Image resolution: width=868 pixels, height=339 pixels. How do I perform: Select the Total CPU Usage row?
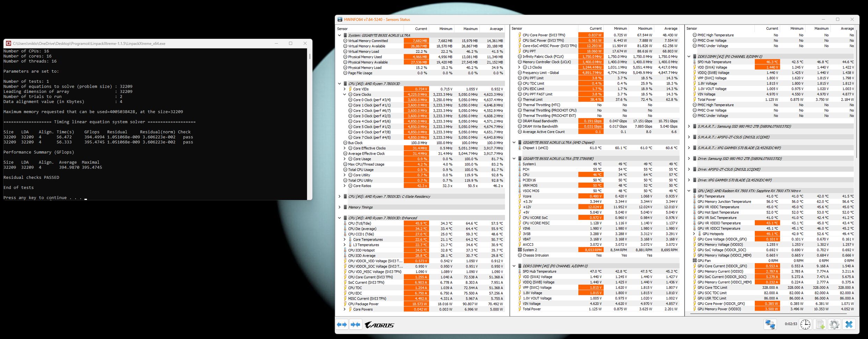pyautogui.click(x=421, y=170)
